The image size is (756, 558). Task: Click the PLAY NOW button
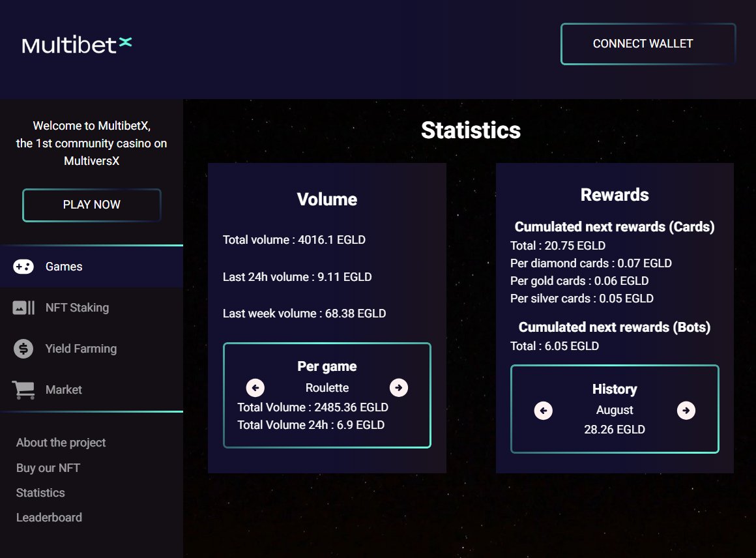tap(91, 205)
